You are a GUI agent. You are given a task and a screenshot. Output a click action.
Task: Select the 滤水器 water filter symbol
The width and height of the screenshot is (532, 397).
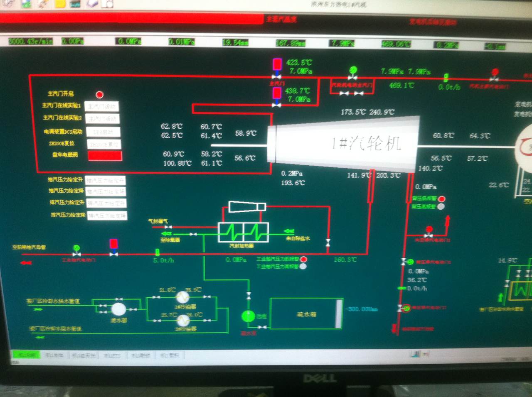[x=118, y=309]
